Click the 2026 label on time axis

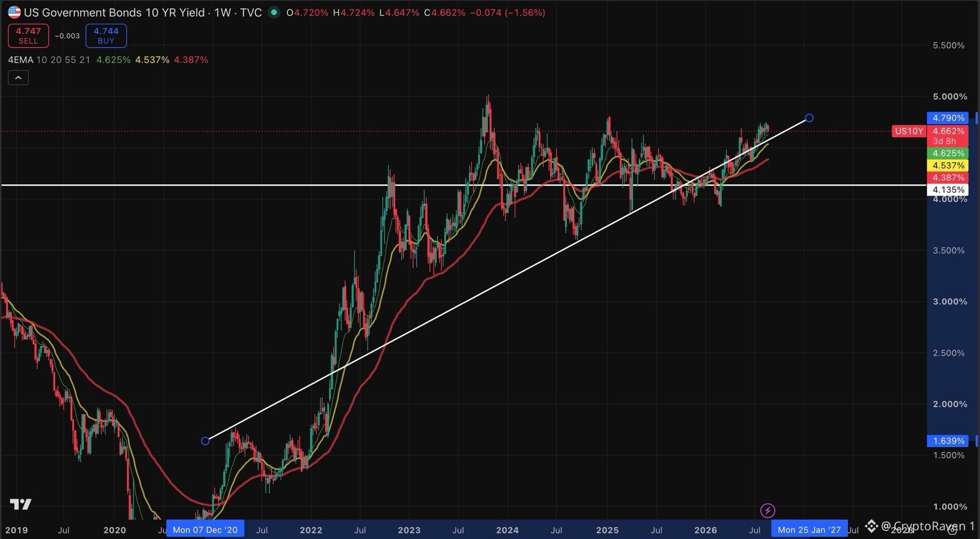pyautogui.click(x=705, y=530)
